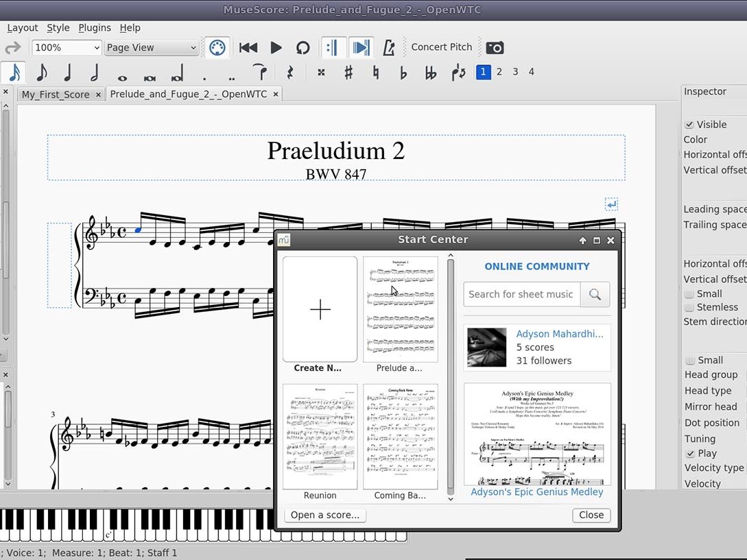747x560 pixels.
Task: Uncheck the Visible checkbox in Inspector
Action: pyautogui.click(x=689, y=125)
